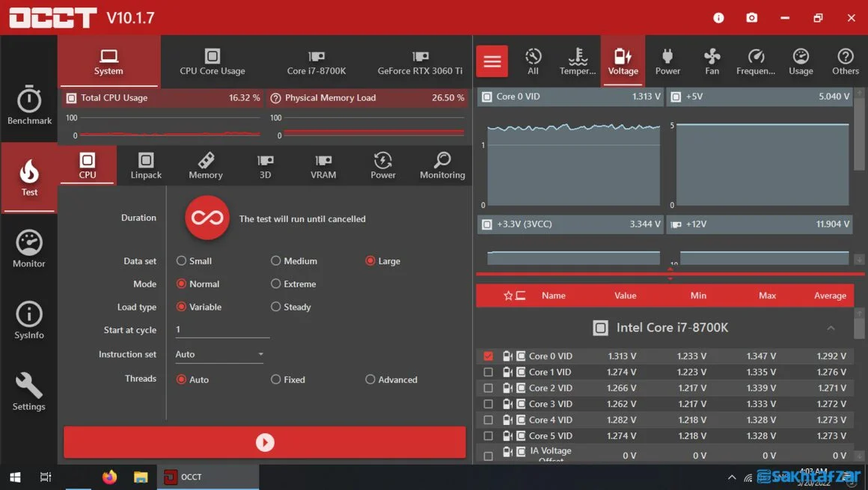This screenshot has height=490, width=868.
Task: Start the test with play button
Action: [265, 442]
